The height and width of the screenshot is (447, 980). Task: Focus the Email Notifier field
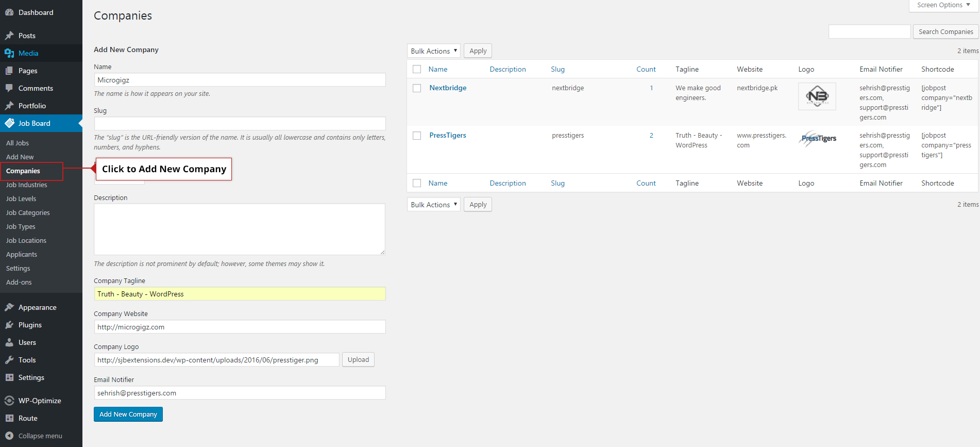(x=240, y=393)
